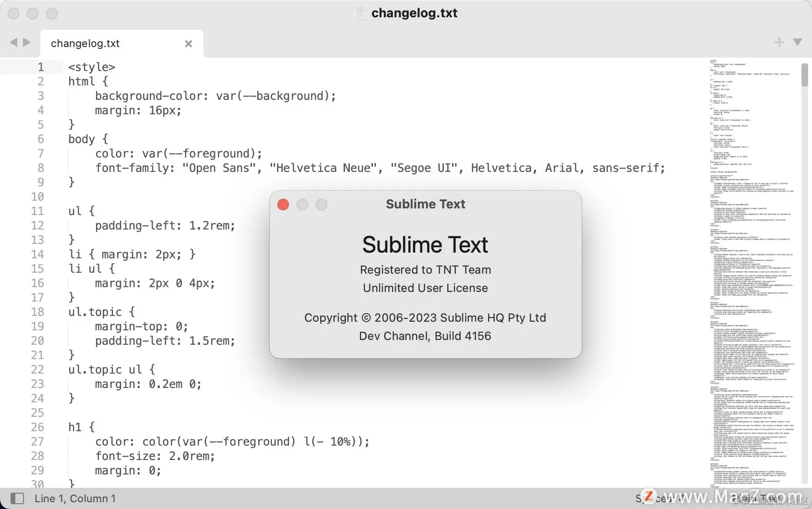This screenshot has width=812, height=509.
Task: Go to next tab with right arrow
Action: (27, 42)
